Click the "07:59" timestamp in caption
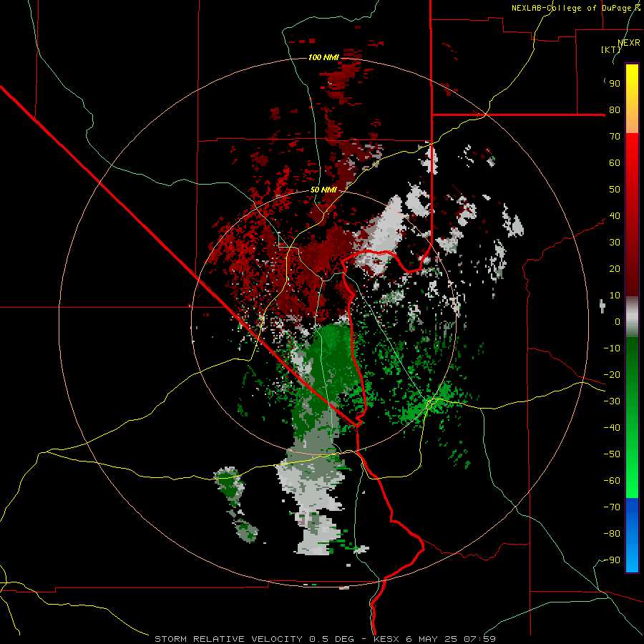Image resolution: width=644 pixels, height=644 pixels. 479,639
